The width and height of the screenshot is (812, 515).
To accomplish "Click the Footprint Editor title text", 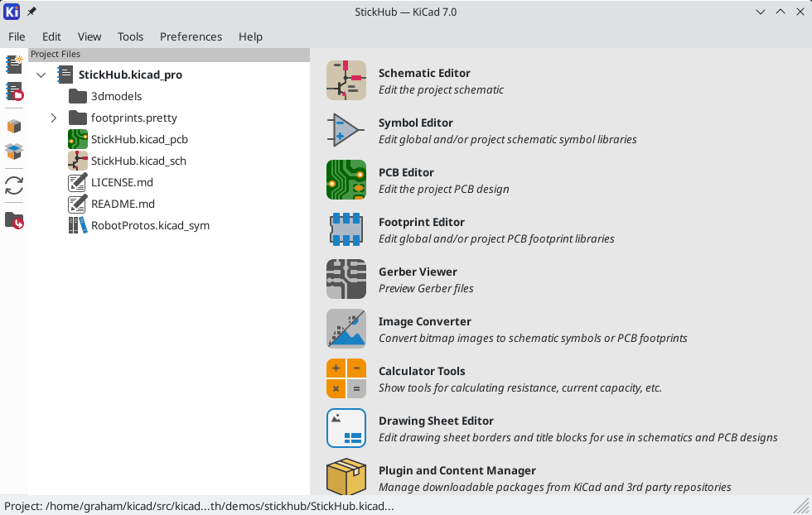I will 421,222.
